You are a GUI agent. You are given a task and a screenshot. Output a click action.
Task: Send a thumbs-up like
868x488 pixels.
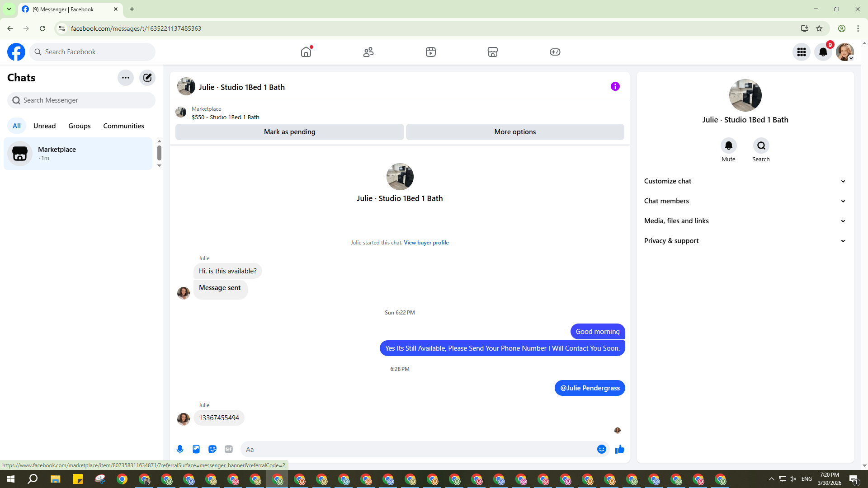(x=619, y=449)
